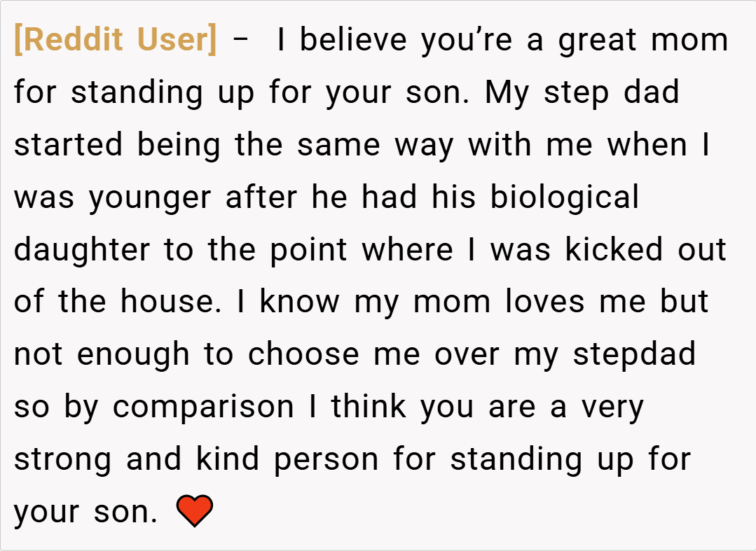Click the word "daughter"
The height and width of the screenshot is (551, 756).
coord(82,250)
